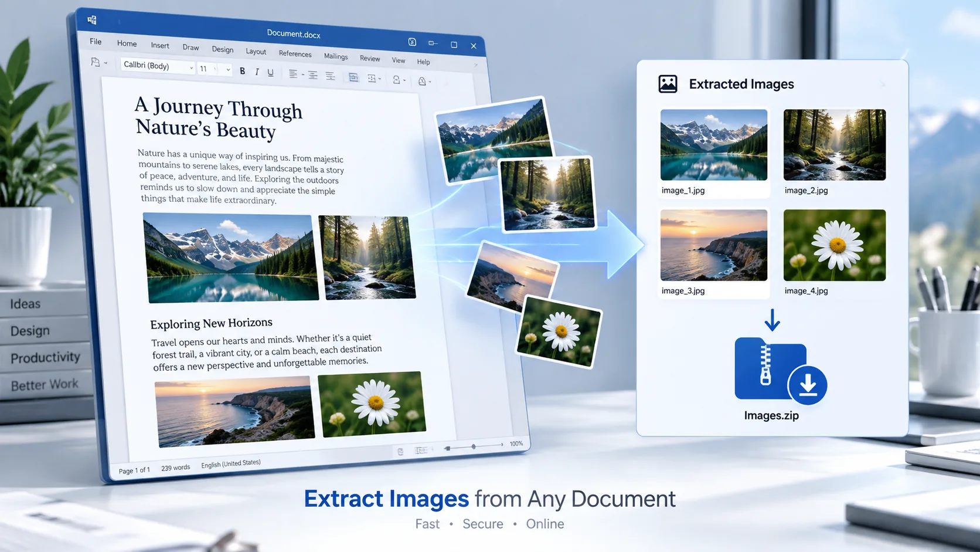
Task: Click the save icon in the title bar
Action: click(412, 42)
